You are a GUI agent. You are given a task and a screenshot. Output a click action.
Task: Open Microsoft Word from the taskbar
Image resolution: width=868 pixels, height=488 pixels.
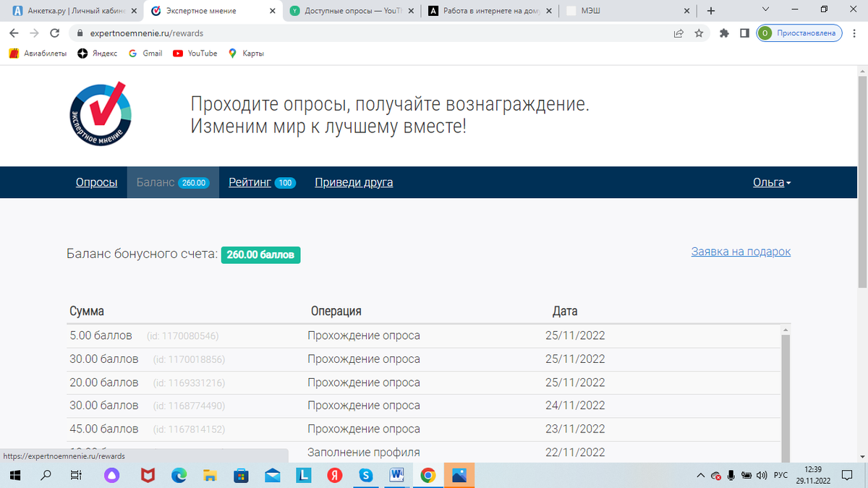click(x=396, y=476)
